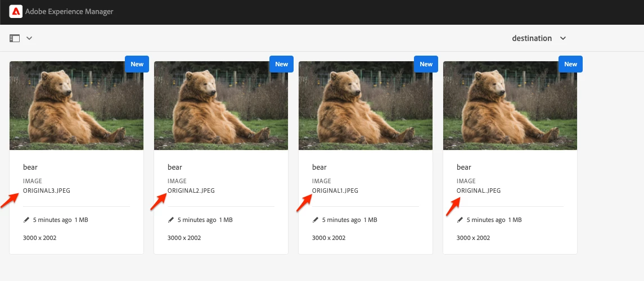Click the ORIGINAL3.JPEG file name
Viewport: 644px width, 281px height.
(x=47, y=191)
